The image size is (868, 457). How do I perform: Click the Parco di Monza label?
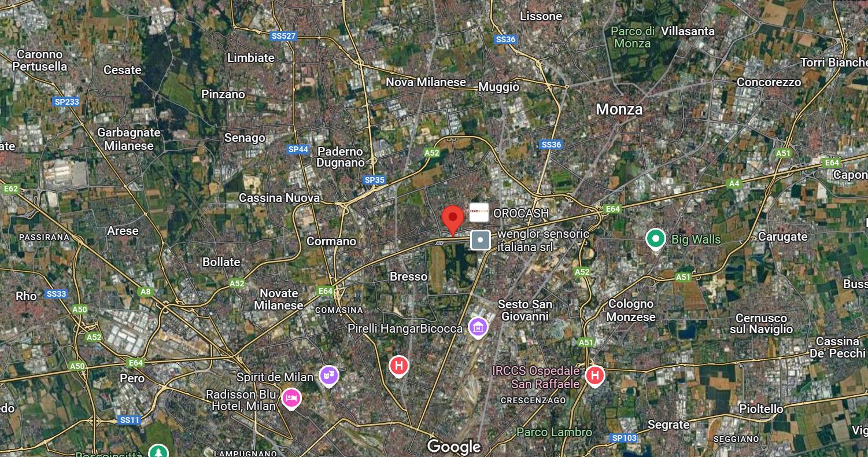[633, 37]
